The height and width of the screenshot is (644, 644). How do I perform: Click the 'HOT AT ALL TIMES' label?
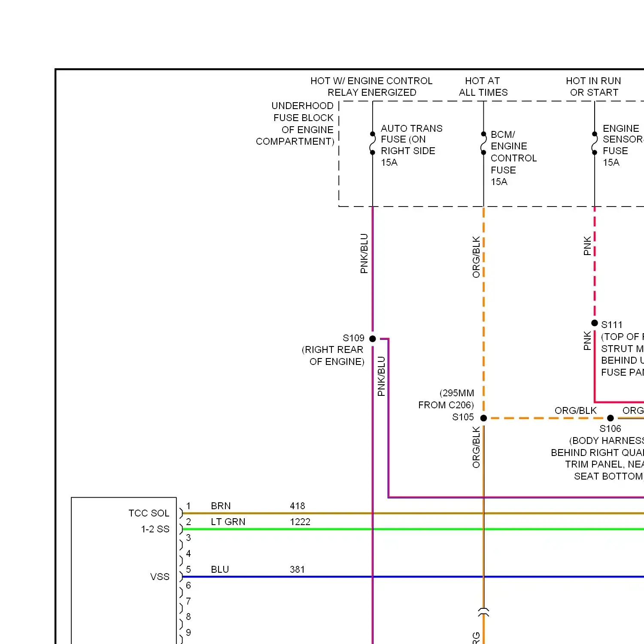tap(483, 87)
